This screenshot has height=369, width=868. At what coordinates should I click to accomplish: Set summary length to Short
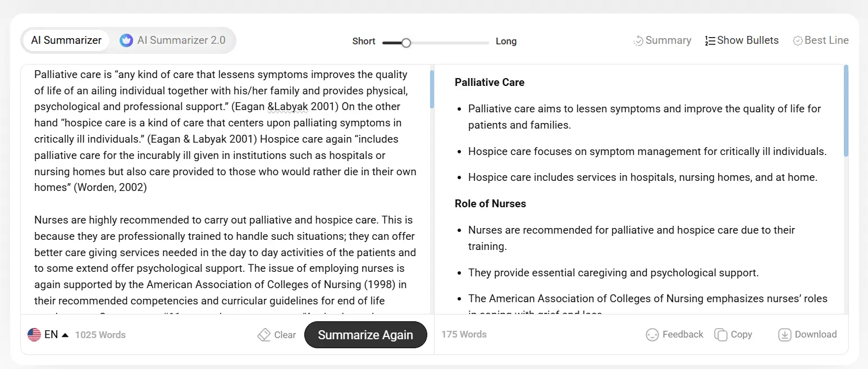[x=364, y=42]
